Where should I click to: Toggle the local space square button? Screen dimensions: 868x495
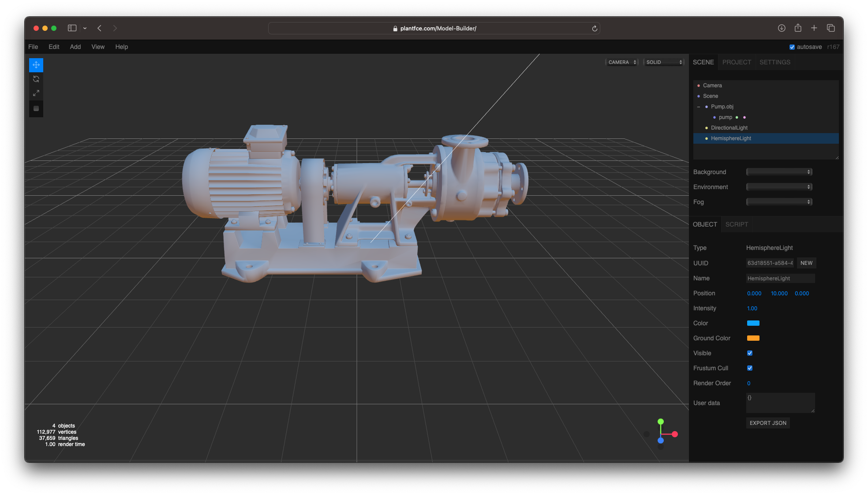[x=36, y=108]
